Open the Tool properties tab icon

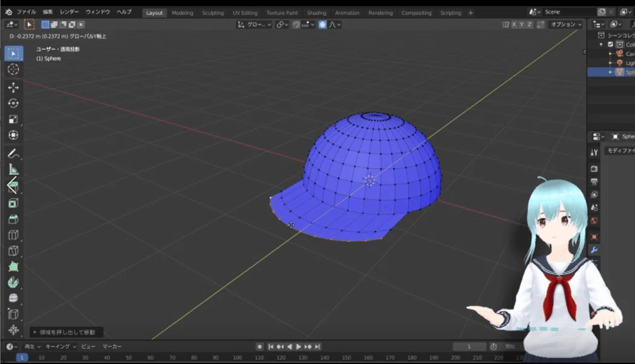coord(594,152)
